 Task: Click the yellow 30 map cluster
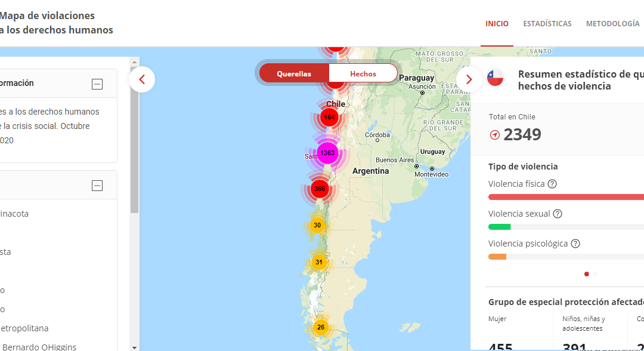pyautogui.click(x=317, y=225)
